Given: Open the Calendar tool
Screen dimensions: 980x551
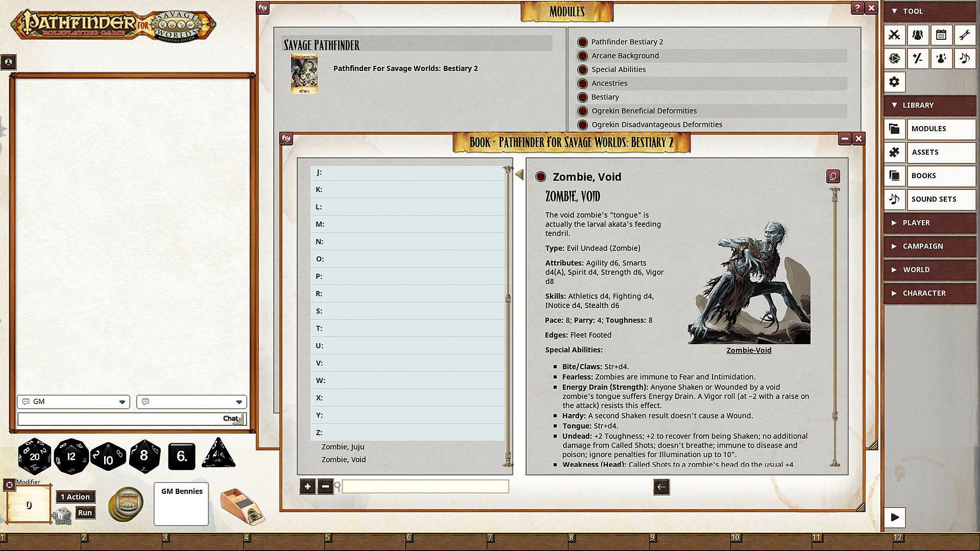Looking at the screenshot, I should coord(941,35).
